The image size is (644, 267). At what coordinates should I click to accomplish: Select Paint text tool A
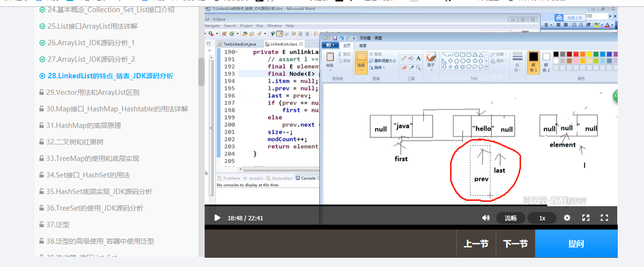(x=419, y=58)
